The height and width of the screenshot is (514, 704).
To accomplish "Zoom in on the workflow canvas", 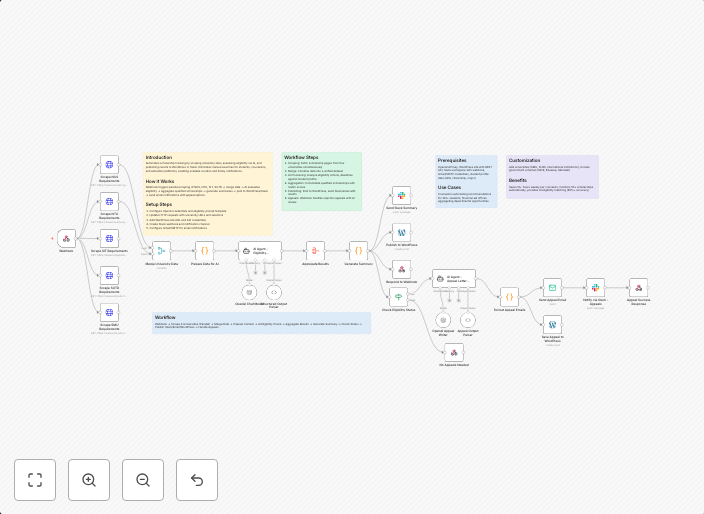I will (89, 480).
